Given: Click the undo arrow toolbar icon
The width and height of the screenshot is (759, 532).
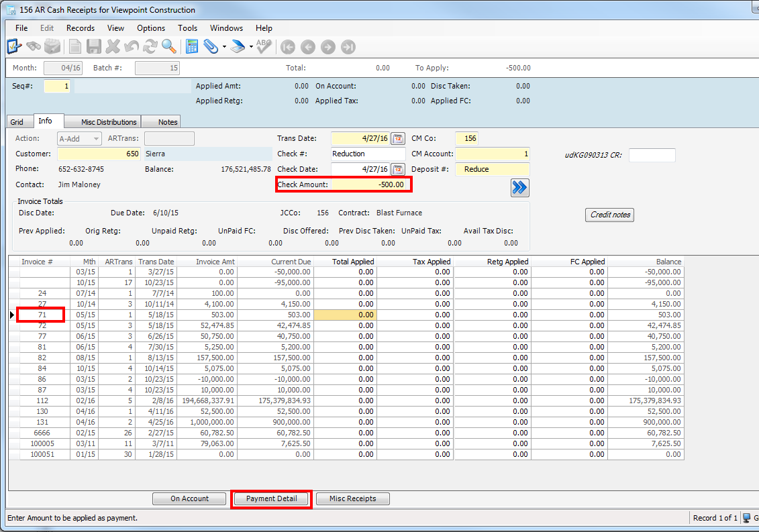Looking at the screenshot, I should [131, 46].
